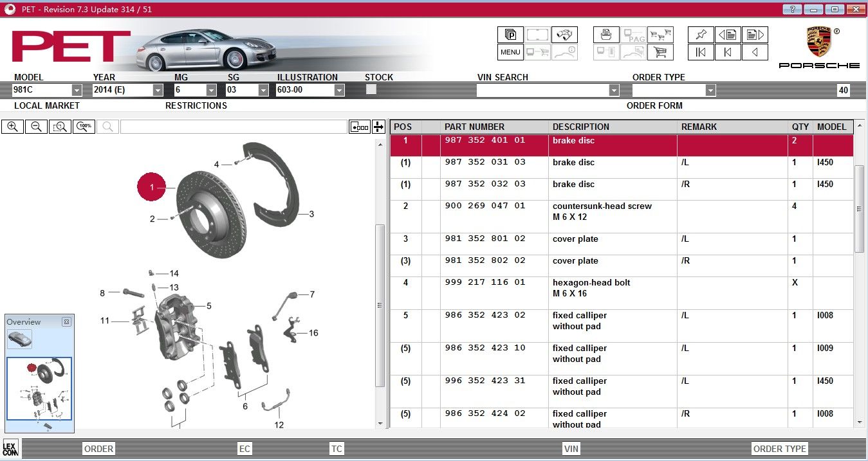Select part number 981 352 801 02
This screenshot has height=461, width=868.
click(x=485, y=239)
